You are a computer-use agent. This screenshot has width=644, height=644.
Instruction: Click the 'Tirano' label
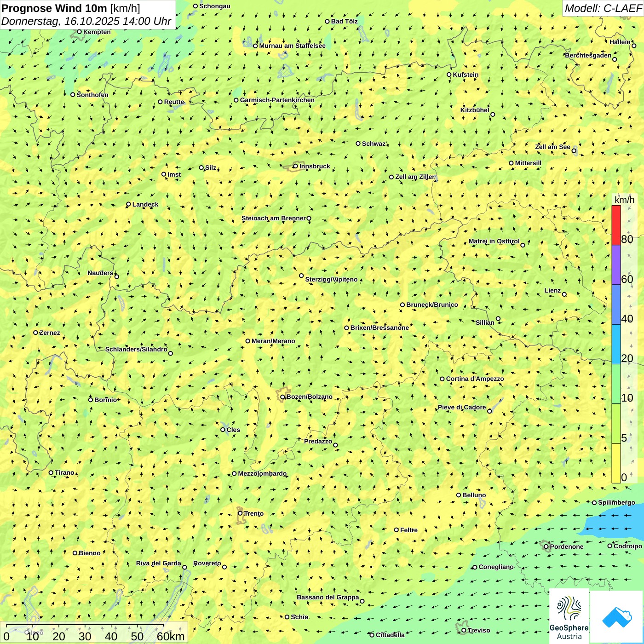[64, 472]
